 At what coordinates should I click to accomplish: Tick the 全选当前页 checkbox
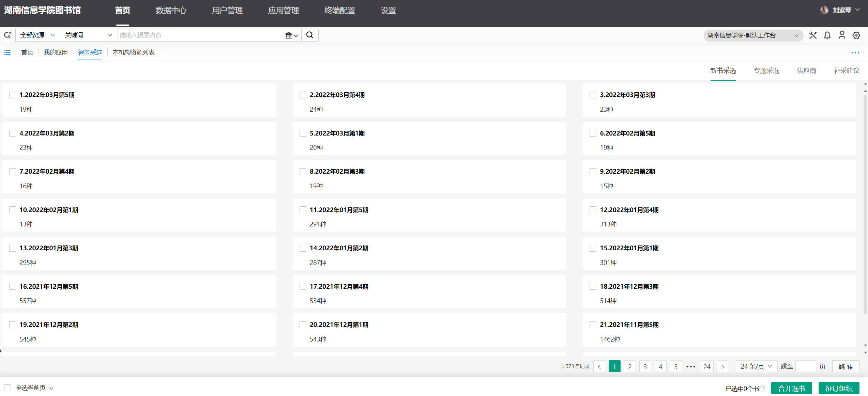click(7, 387)
